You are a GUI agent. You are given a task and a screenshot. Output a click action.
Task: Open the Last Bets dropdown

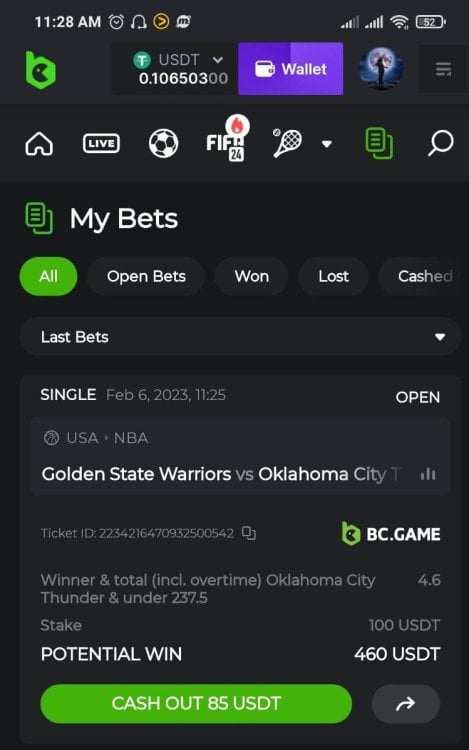tap(240, 337)
